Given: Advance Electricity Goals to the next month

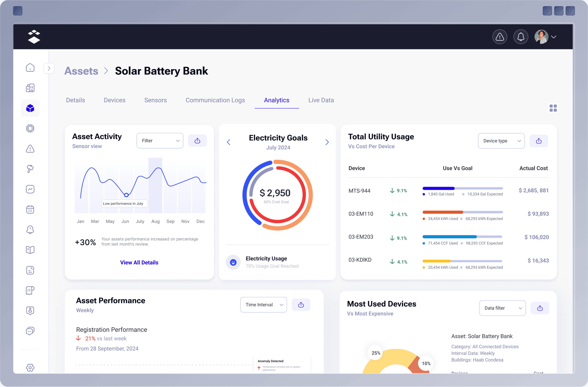Looking at the screenshot, I should click(x=327, y=142).
